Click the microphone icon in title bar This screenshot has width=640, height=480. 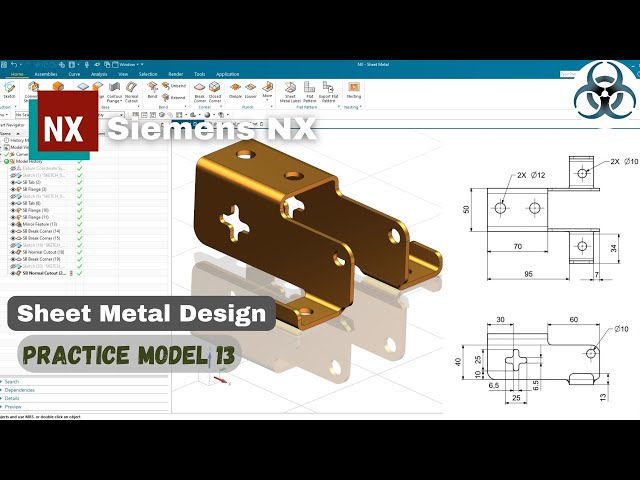click(87, 64)
